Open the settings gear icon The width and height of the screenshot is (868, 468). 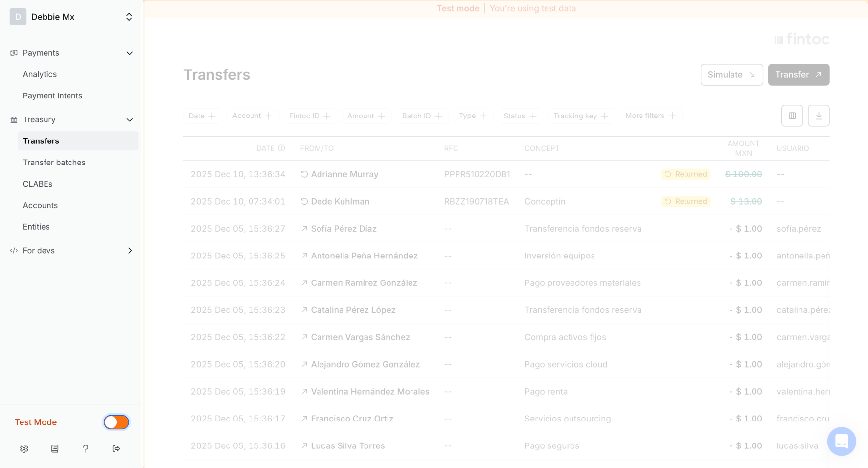[24, 448]
